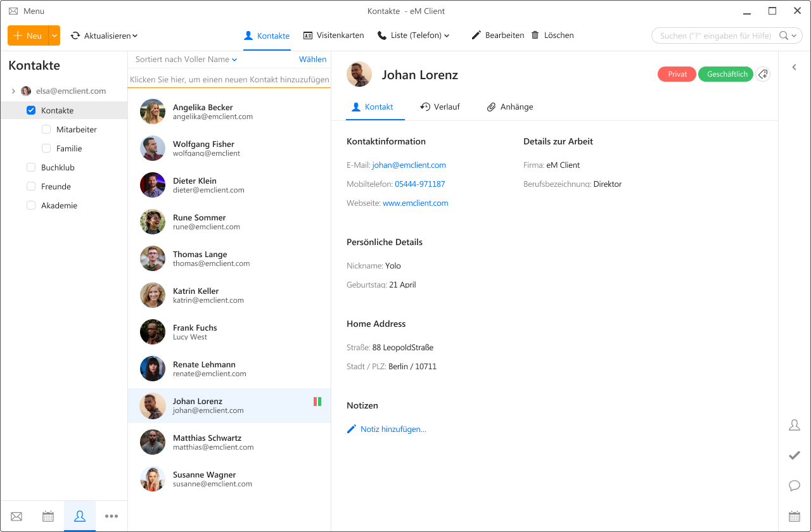Expand the elsa@emclient.com account tree

pos(13,91)
